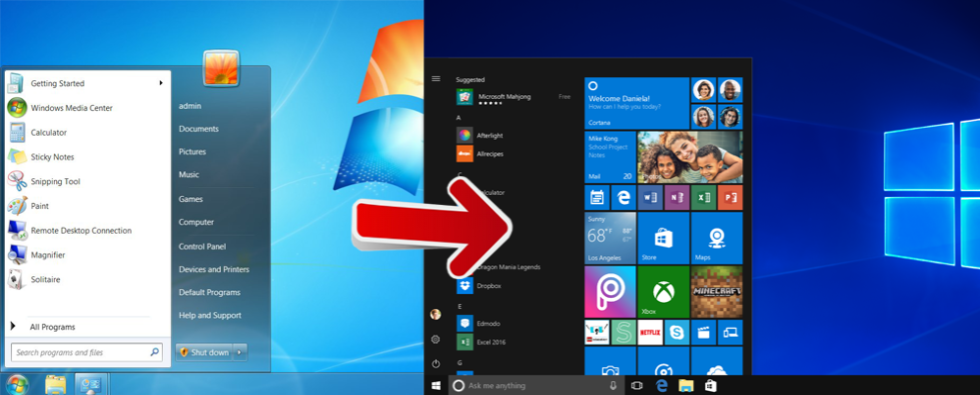Open Default Programs
The width and height of the screenshot is (980, 395).
(210, 292)
